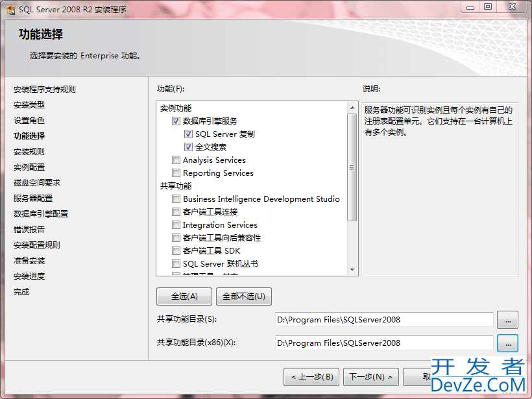Click the feature list scroll down arrow
This screenshot has width=532, height=399.
click(x=352, y=270)
